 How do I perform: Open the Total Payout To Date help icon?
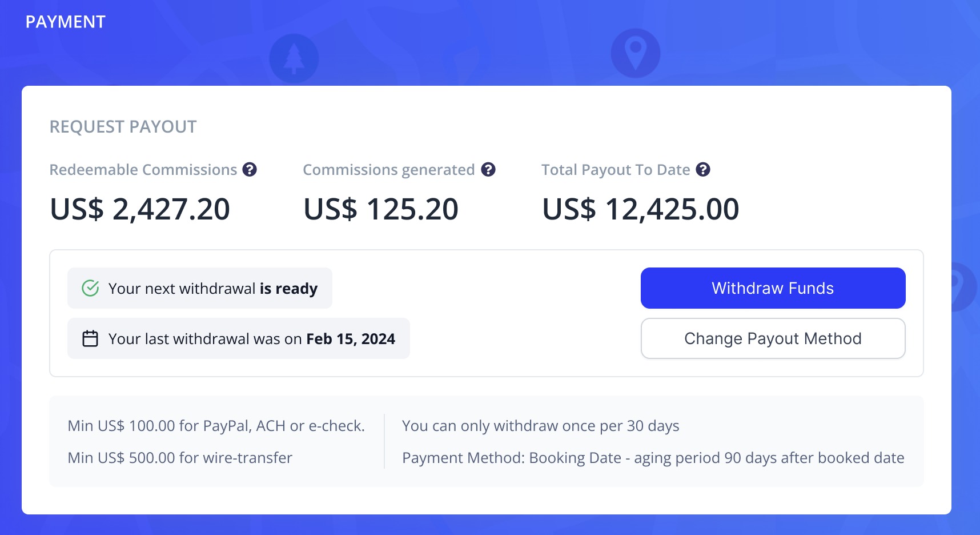click(x=703, y=170)
